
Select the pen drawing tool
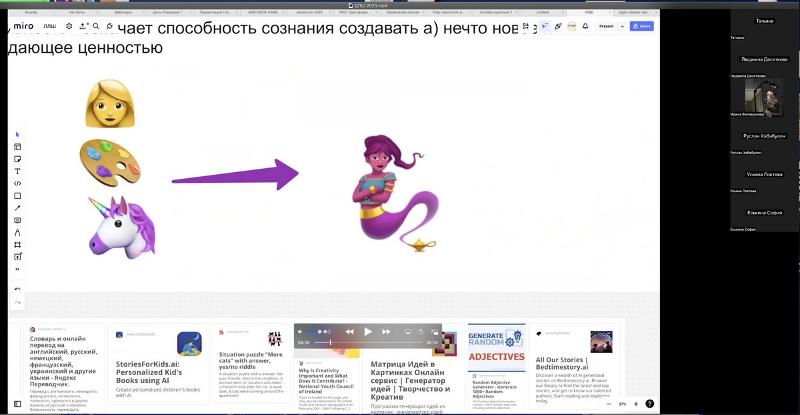[x=17, y=208]
